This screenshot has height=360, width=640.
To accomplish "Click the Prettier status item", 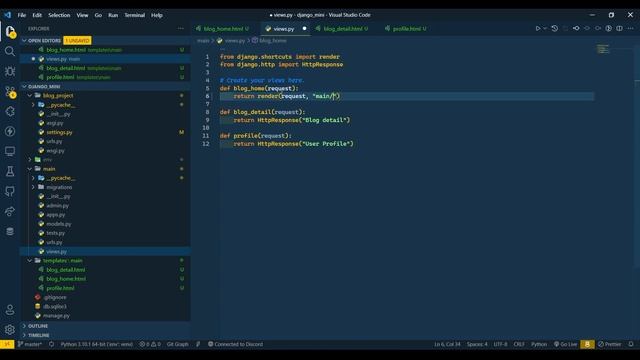I will point(609,344).
